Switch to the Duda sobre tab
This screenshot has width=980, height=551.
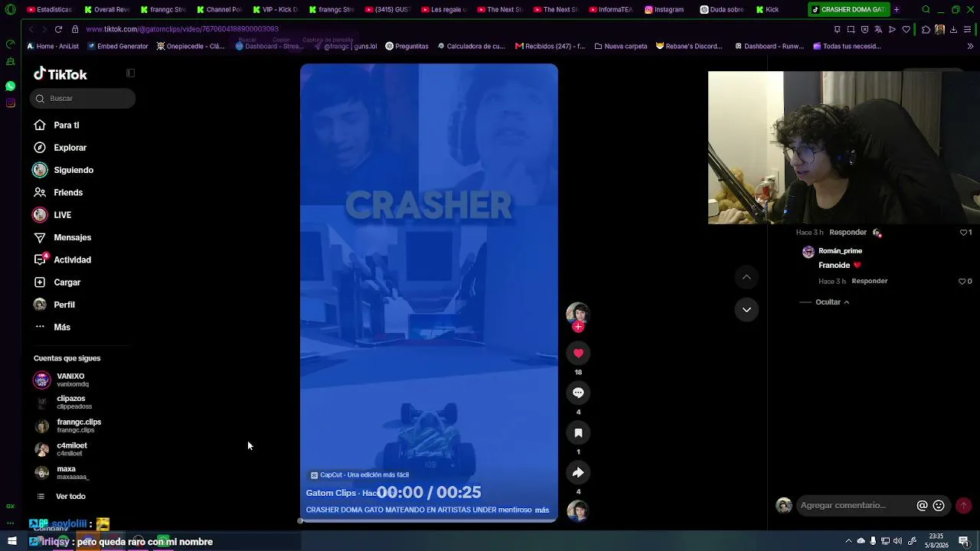click(x=722, y=10)
